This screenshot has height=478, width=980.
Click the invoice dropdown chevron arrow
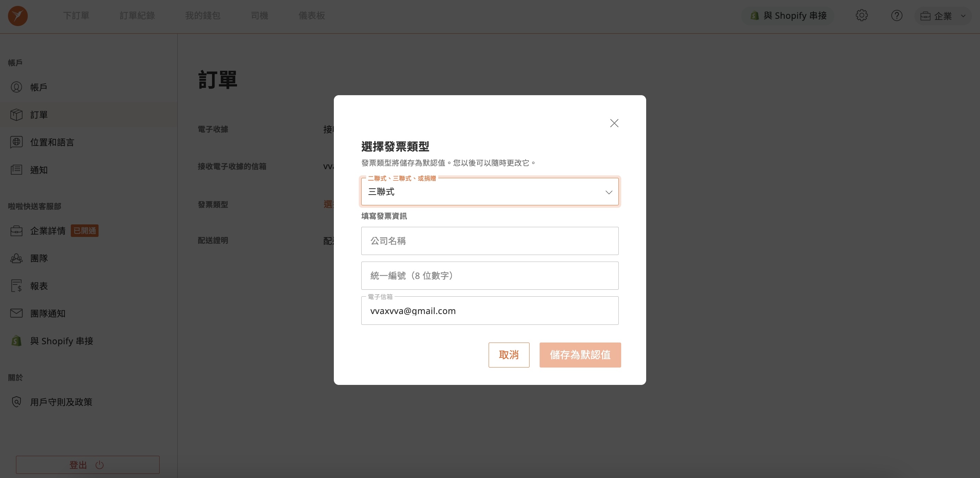609,192
